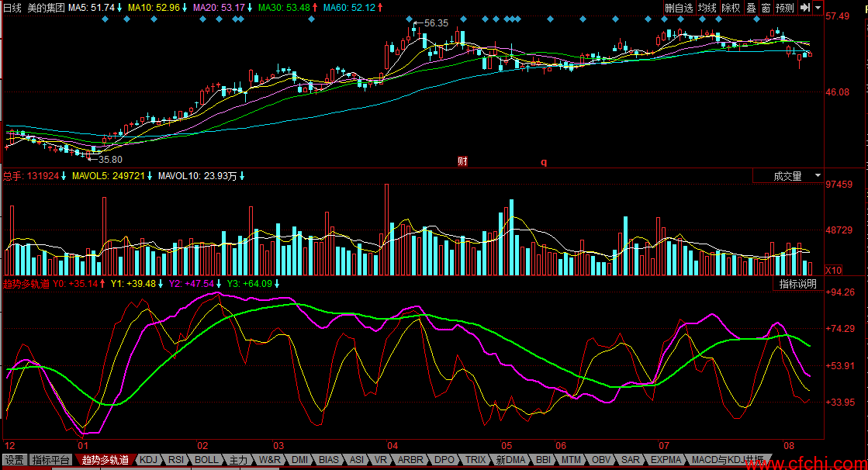Select the MACD与KDJ共振 indicator tab
The height and width of the screenshot is (470, 868).
[x=728, y=460]
